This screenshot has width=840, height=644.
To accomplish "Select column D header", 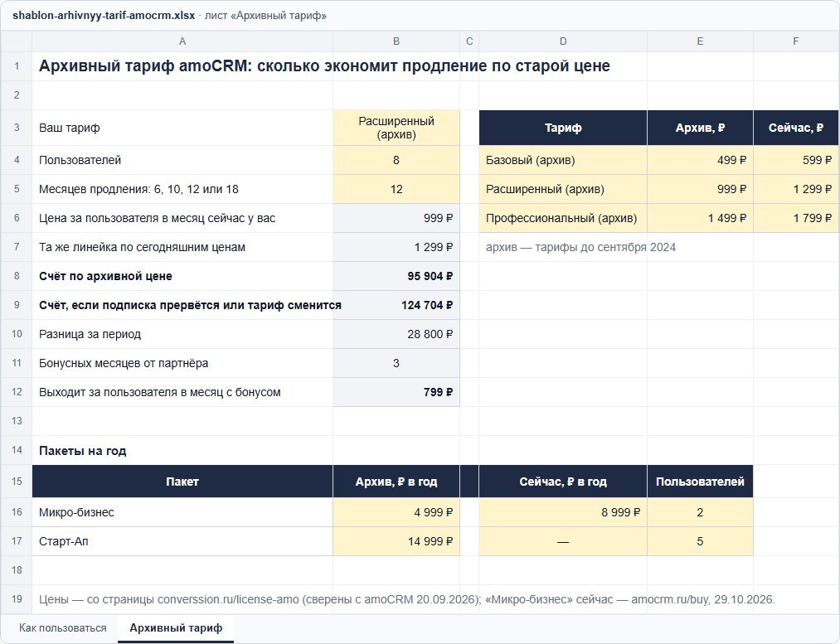I will tap(563, 41).
